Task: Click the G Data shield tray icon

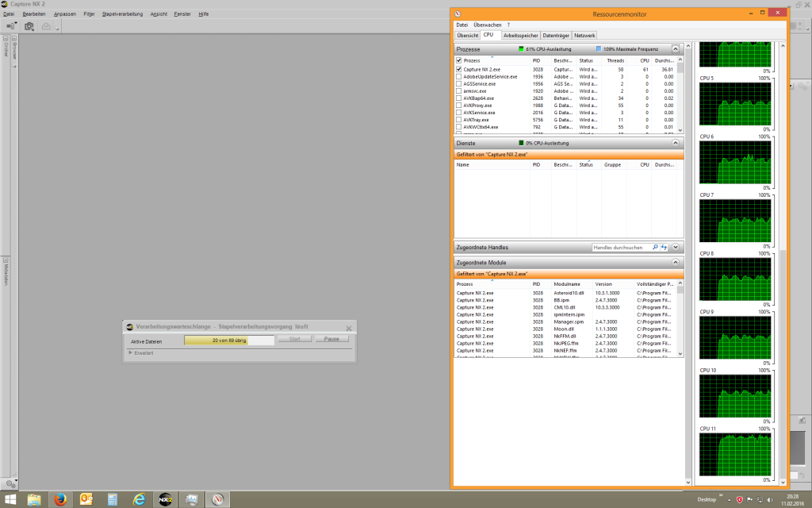Action: 740,500
